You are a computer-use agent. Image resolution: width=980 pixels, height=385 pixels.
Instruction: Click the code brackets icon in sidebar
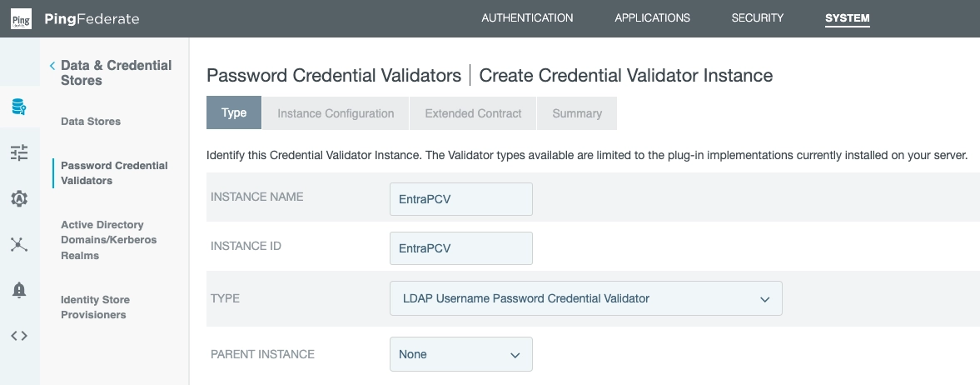[x=19, y=336]
